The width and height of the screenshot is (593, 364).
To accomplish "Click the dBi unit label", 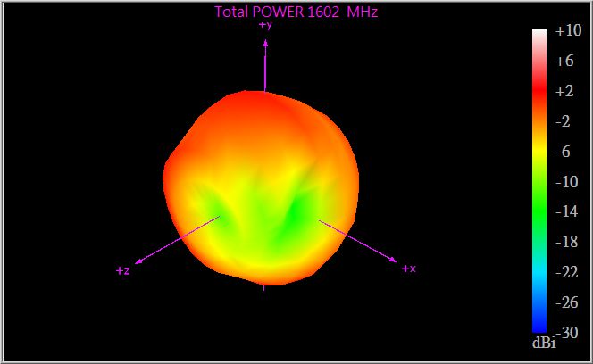I will 544,342.
